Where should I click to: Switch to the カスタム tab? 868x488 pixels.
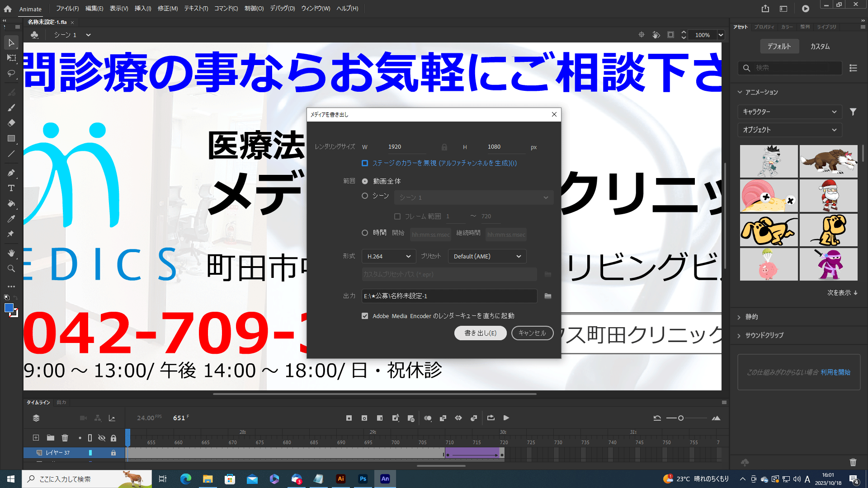coord(820,47)
